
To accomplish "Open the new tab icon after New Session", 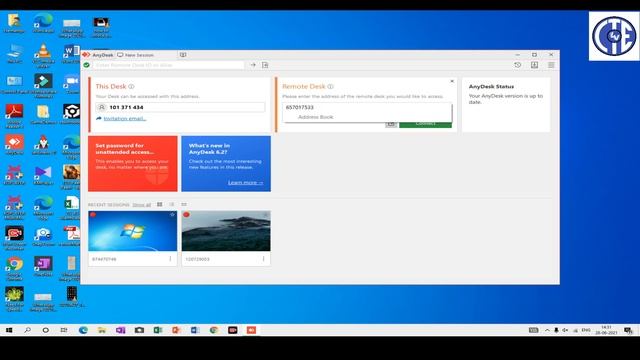I will click(x=183, y=55).
